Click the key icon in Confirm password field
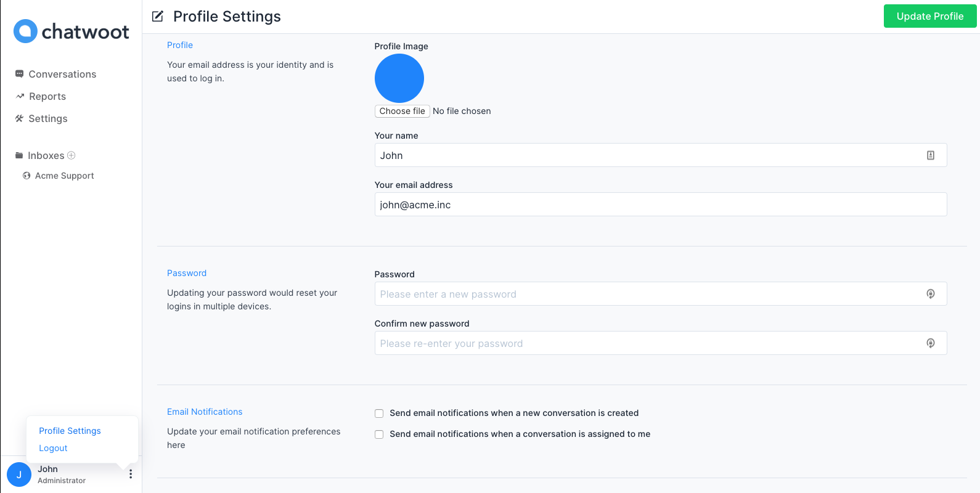 931,343
